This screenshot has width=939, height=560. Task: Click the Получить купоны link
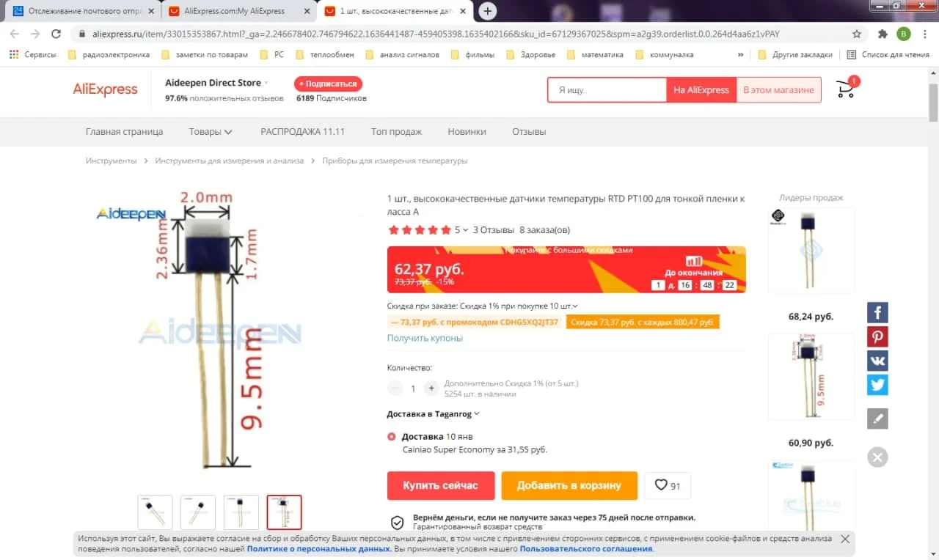[425, 338]
